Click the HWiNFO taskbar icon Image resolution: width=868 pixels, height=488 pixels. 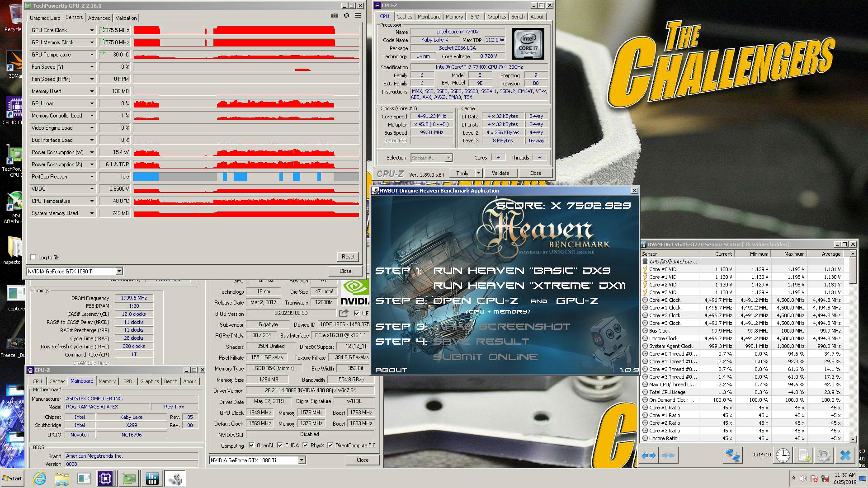(x=152, y=479)
